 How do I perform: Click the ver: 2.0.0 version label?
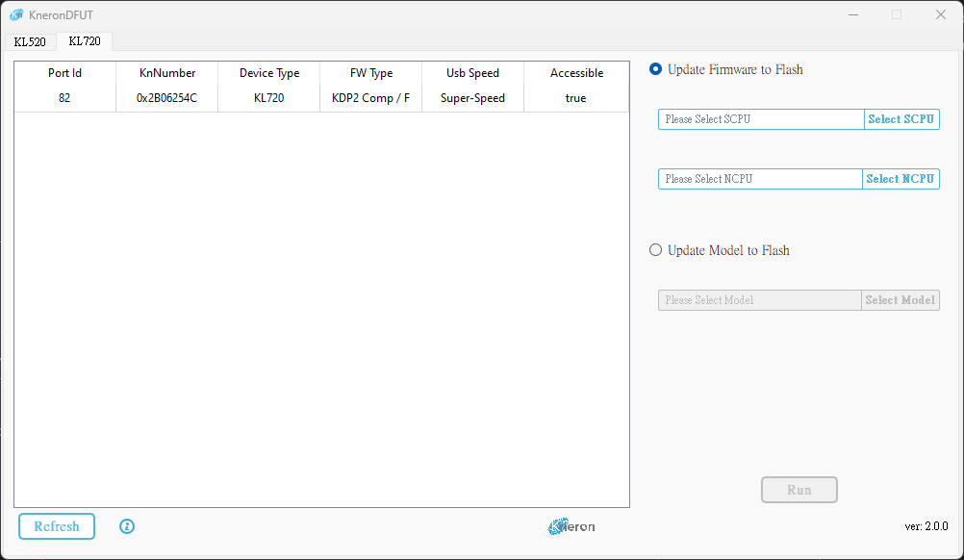point(926,526)
